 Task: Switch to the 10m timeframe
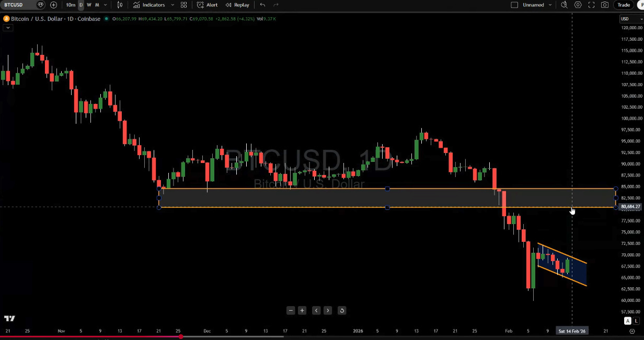71,5
